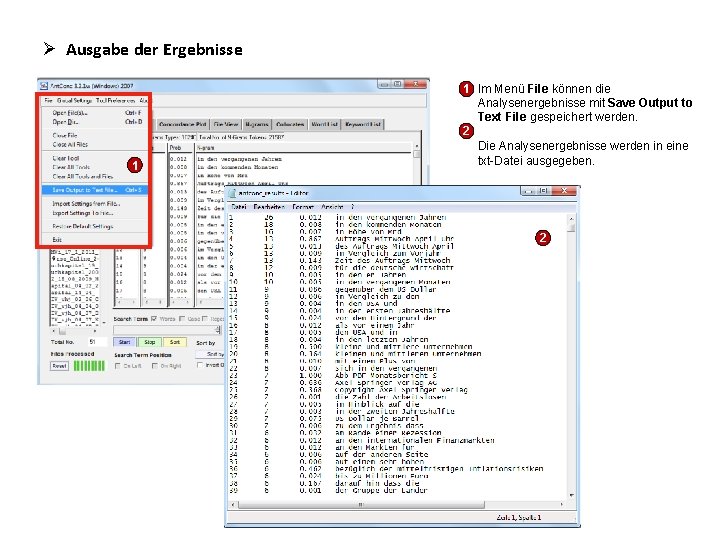Click the 'Zeile 1, Spalte 1' status bar text
Viewport: 720px width, 540px height.
519,518
